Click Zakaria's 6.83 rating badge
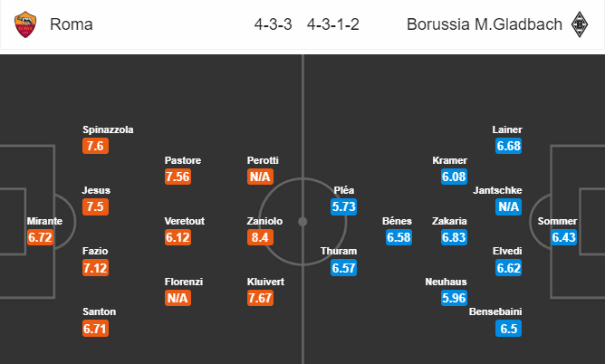This screenshot has height=364, width=605. 454,237
